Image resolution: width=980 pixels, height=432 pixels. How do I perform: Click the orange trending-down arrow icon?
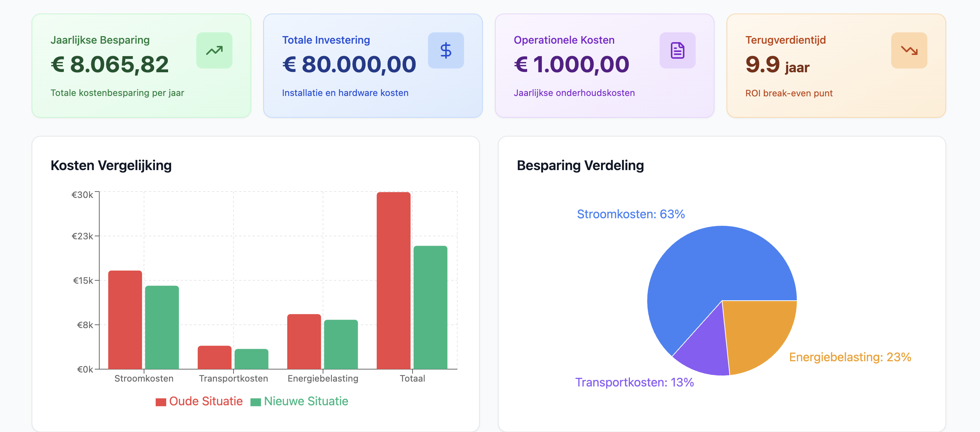tap(909, 51)
